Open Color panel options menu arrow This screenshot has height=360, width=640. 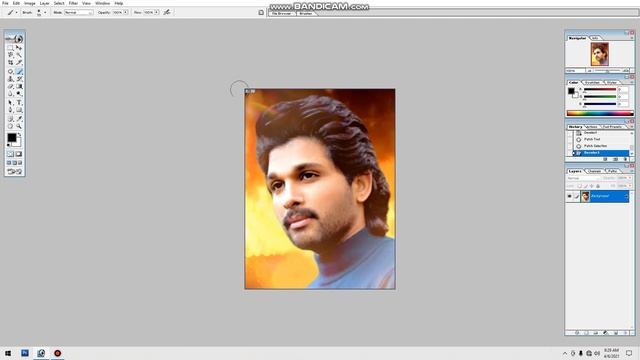631,82
